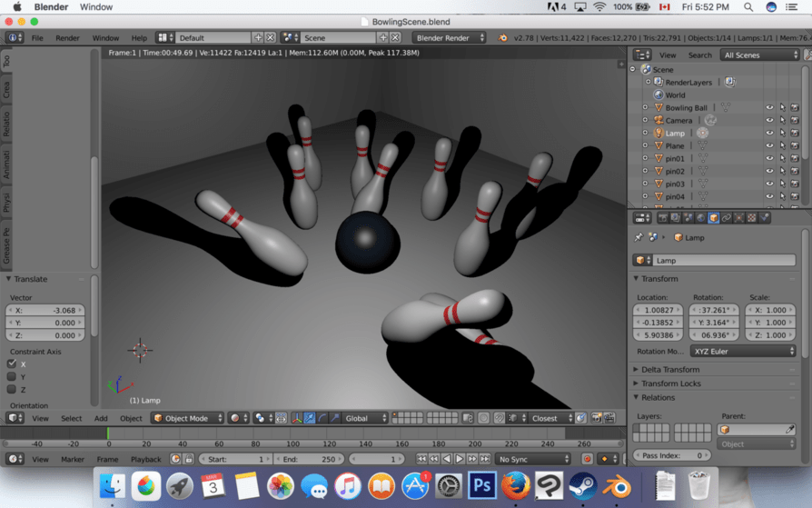Open the World properties tab icon
This screenshot has height=508, width=812.
(x=700, y=218)
